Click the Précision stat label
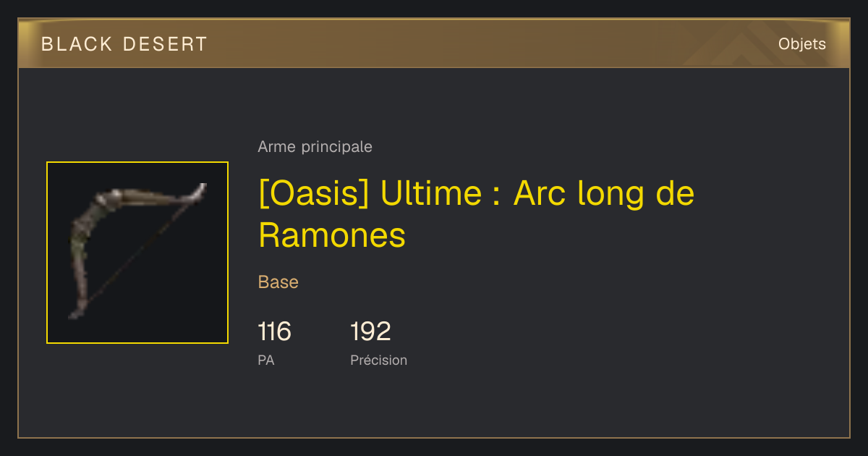Screen dimensions: 868x456 click(x=378, y=360)
